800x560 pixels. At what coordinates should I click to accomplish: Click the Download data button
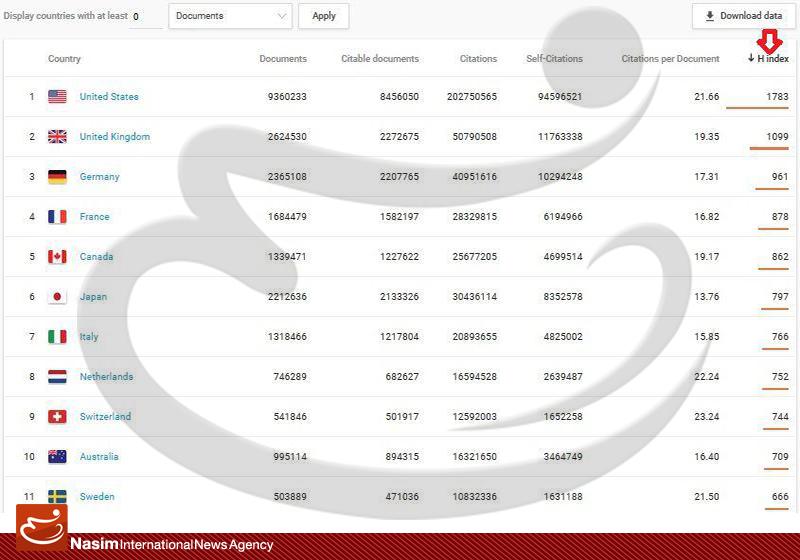(743, 16)
